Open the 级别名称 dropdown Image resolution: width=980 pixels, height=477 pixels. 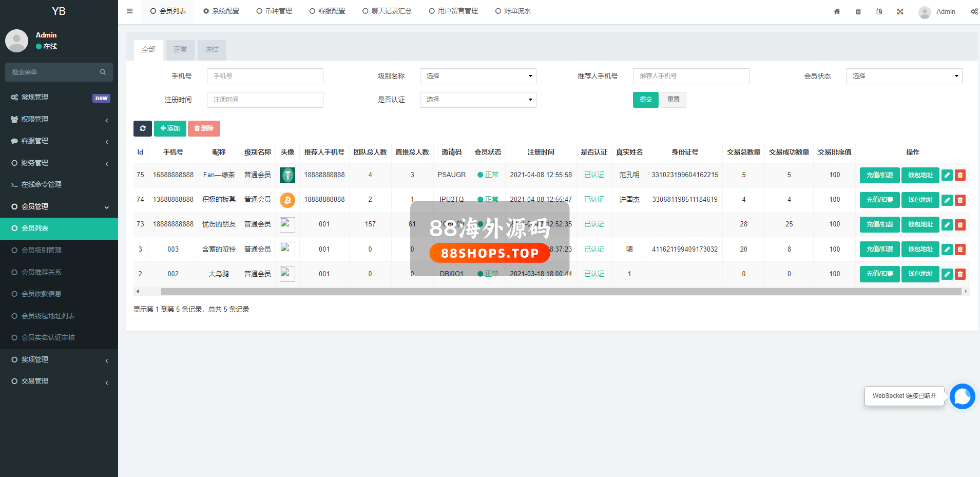click(x=477, y=76)
